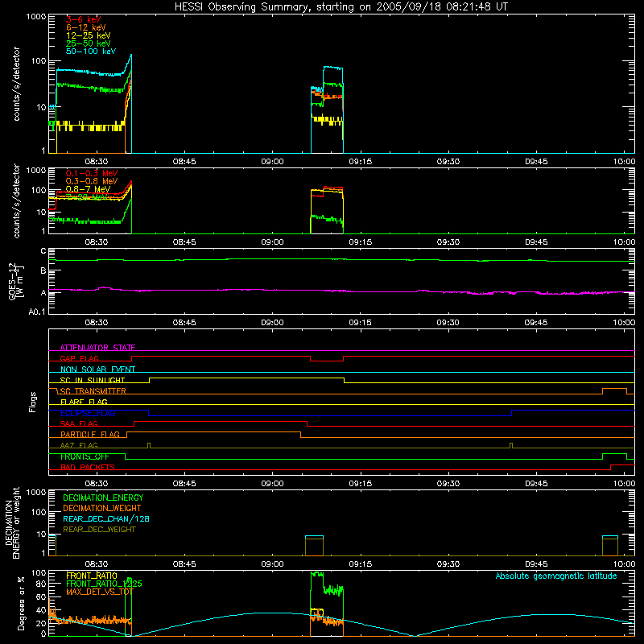The width and height of the screenshot is (644, 644).
Task: Select the BAD_PACKETS flag label
Action: pyautogui.click(x=88, y=467)
